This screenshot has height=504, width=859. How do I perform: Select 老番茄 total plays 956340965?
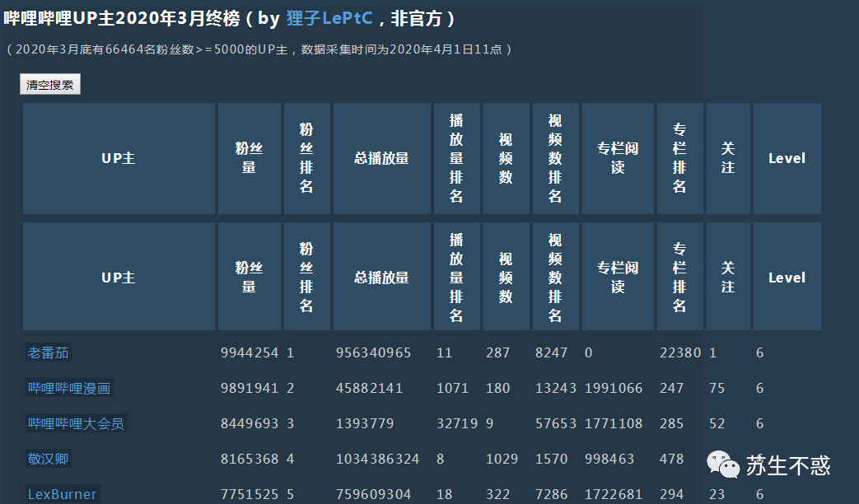tap(373, 352)
